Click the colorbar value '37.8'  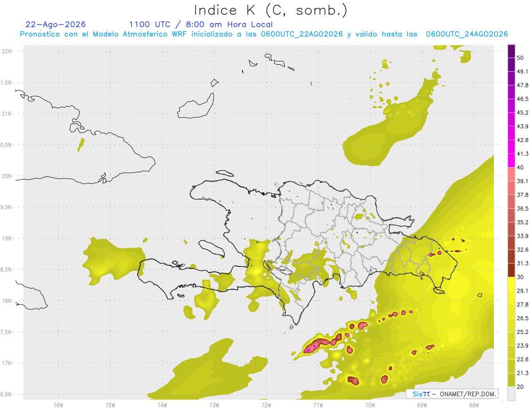pos(523,195)
